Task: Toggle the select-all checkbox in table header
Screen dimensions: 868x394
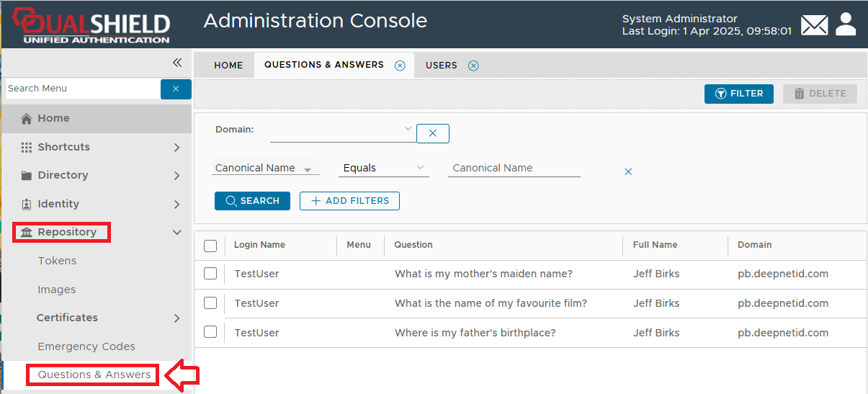Action: click(210, 246)
